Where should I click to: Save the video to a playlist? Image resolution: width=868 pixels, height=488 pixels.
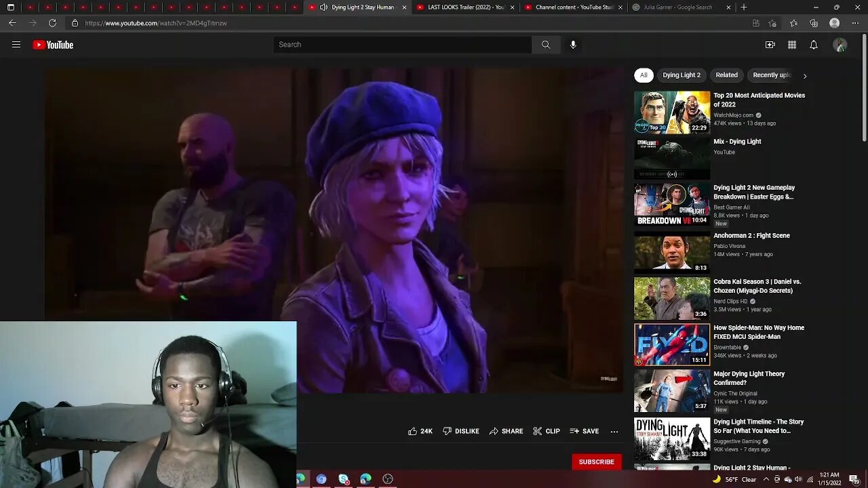[585, 431]
